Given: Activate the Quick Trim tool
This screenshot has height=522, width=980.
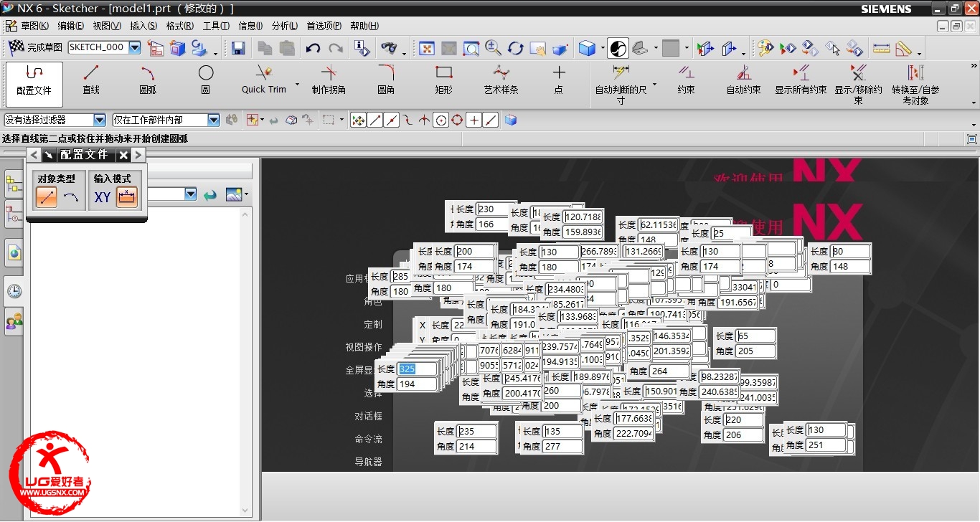Looking at the screenshot, I should tap(263, 80).
